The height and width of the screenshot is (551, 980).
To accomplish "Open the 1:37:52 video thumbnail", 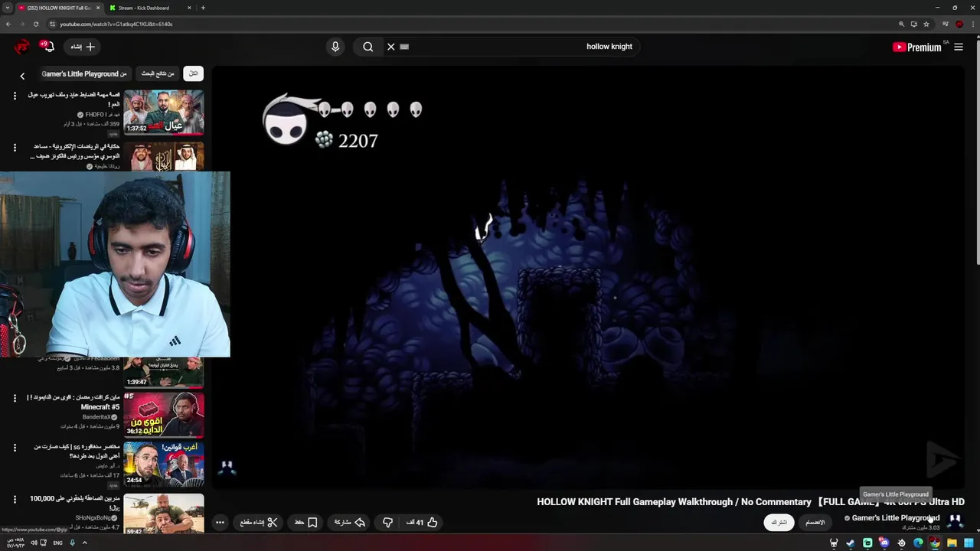I will (x=164, y=112).
